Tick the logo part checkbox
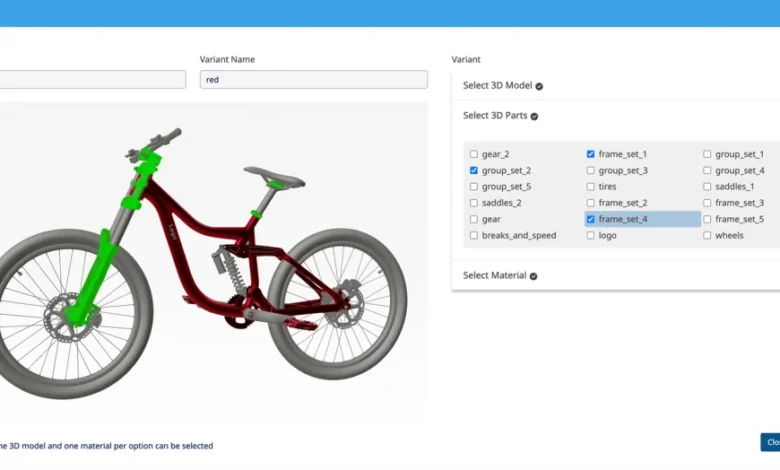780x470 pixels. pyautogui.click(x=590, y=235)
